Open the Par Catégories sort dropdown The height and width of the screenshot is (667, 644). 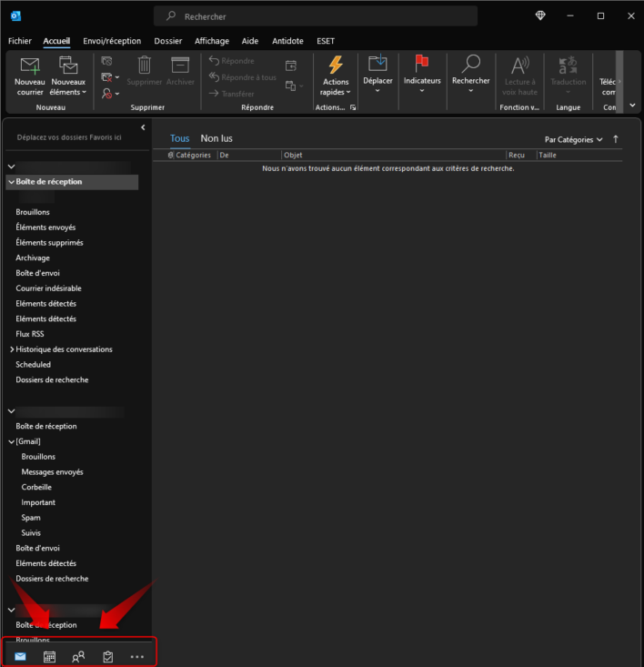pyautogui.click(x=573, y=139)
